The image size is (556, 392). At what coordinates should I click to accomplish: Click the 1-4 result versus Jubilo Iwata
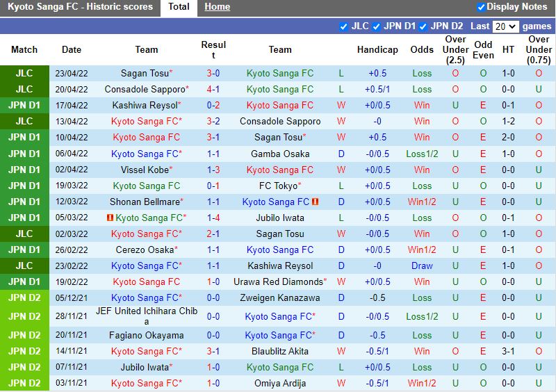click(213, 218)
